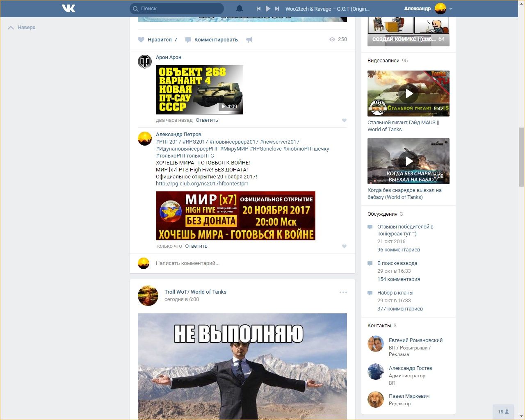Screen dimensions: 525x420
Task: Open the online friends chat counter
Action: (503, 412)
